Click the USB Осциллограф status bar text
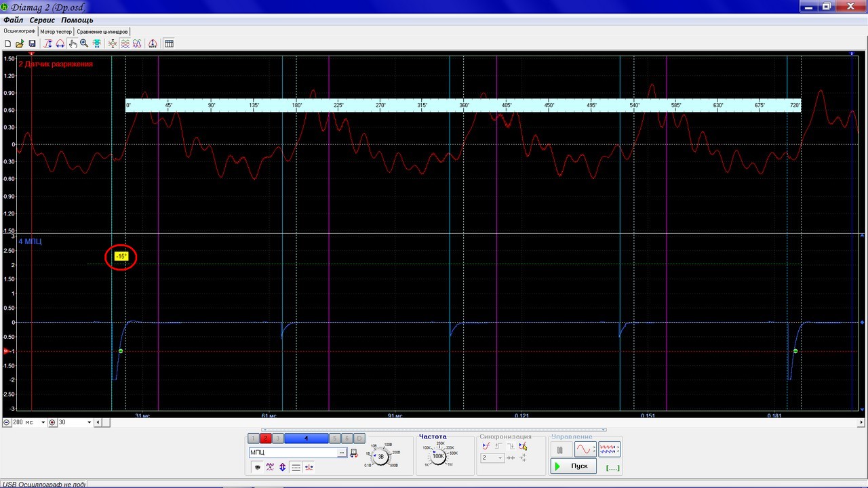Image resolution: width=868 pixels, height=488 pixels. (43, 484)
